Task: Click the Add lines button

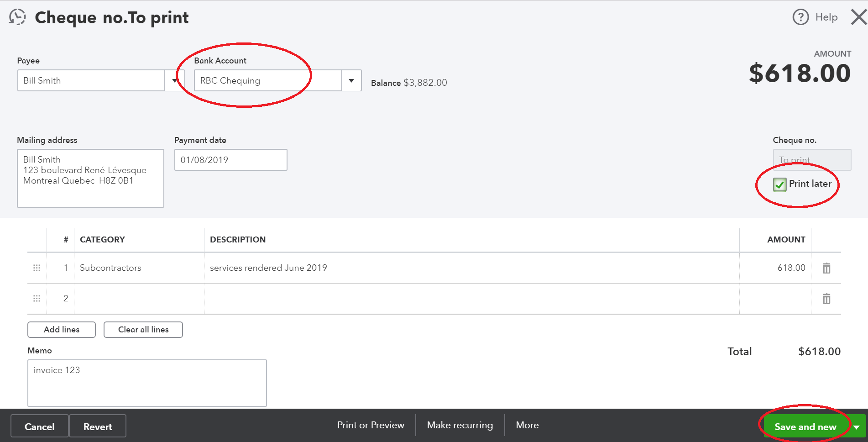Action: coord(62,330)
